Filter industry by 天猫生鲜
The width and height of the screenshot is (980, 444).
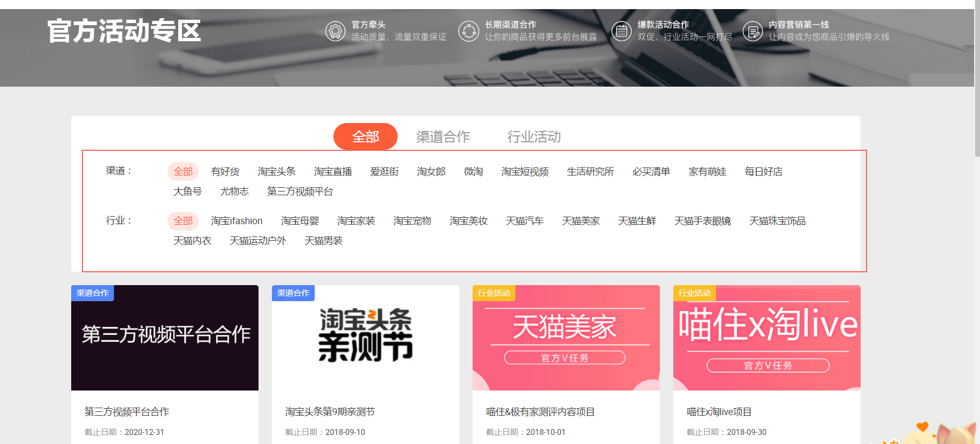(x=637, y=221)
